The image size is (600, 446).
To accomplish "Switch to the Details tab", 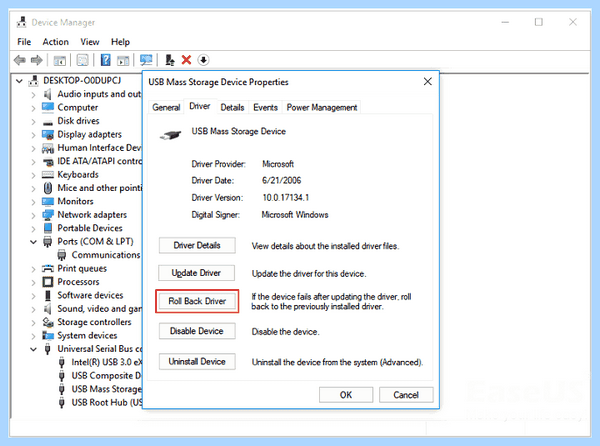I will (232, 107).
